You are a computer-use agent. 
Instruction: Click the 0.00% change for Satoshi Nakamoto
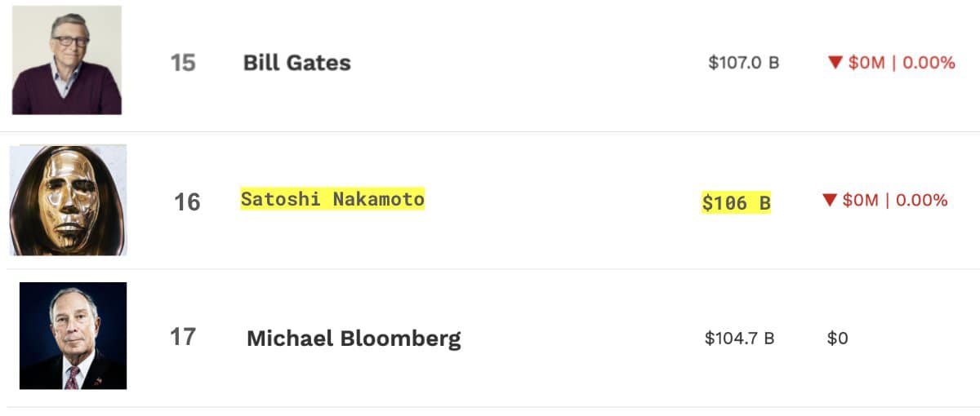pyautogui.click(x=922, y=200)
